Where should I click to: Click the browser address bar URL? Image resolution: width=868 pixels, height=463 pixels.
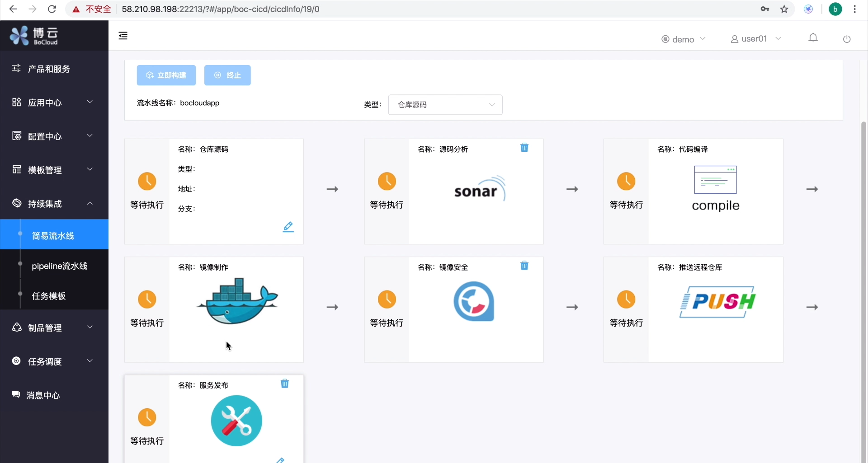pyautogui.click(x=221, y=9)
